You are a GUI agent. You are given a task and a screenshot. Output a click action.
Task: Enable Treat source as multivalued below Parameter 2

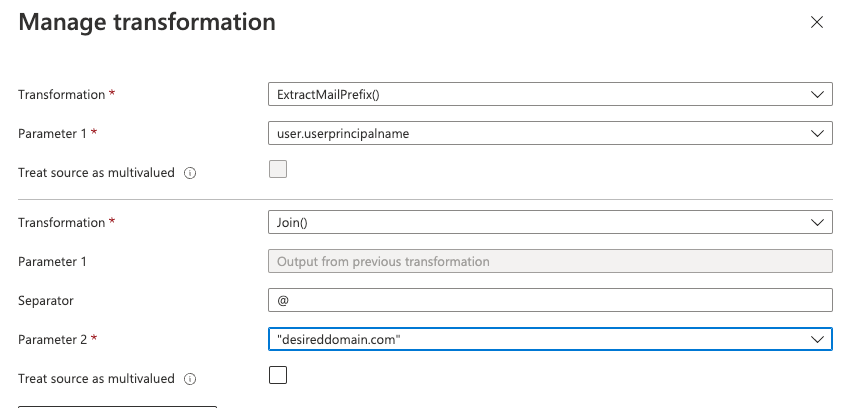278,375
